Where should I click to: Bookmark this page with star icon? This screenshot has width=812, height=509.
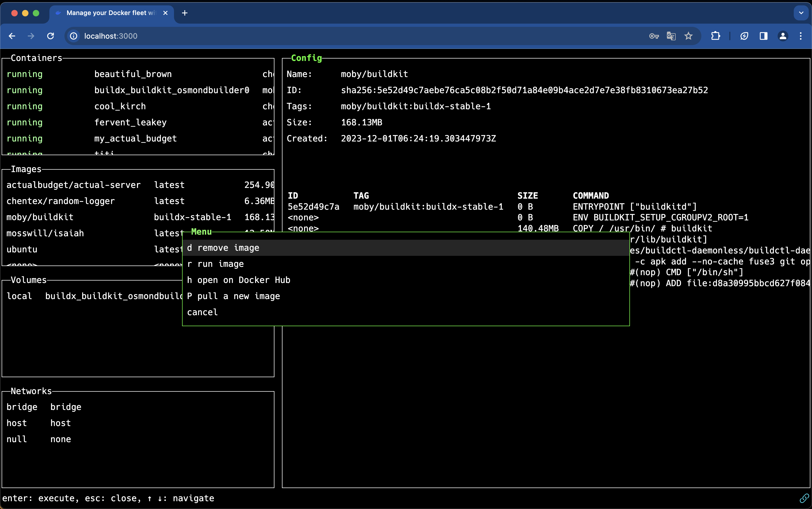(688, 36)
